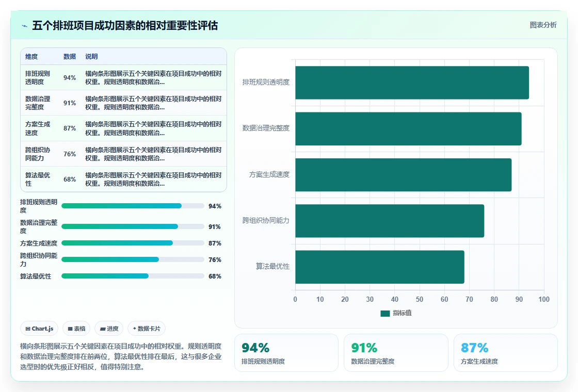
Task: Click the lightning icon beside the title
Action: pos(25,26)
